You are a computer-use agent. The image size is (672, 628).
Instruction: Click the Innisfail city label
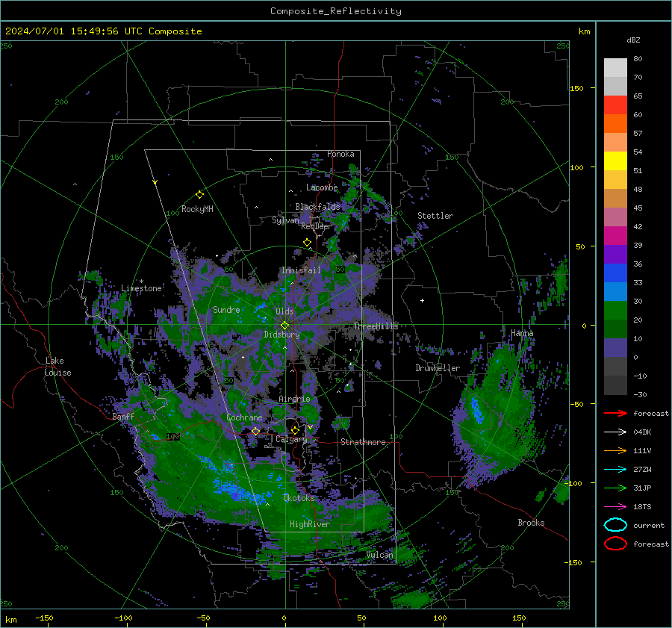click(x=301, y=270)
